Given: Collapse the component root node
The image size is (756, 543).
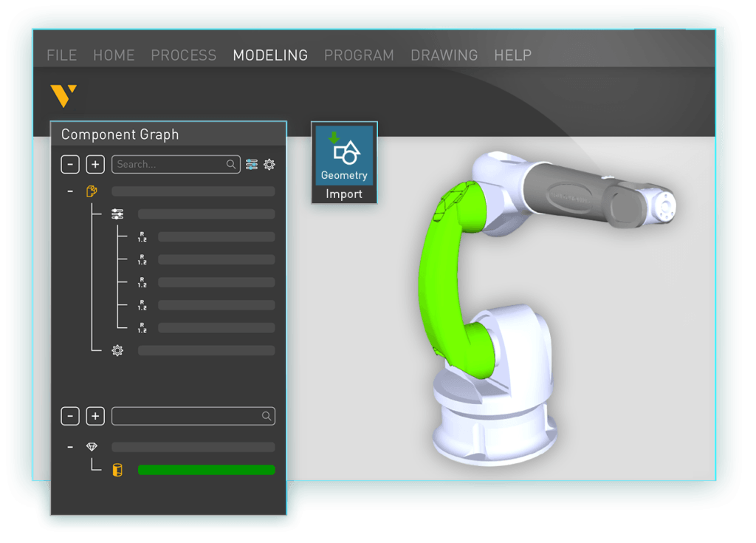Looking at the screenshot, I should click(x=70, y=191).
